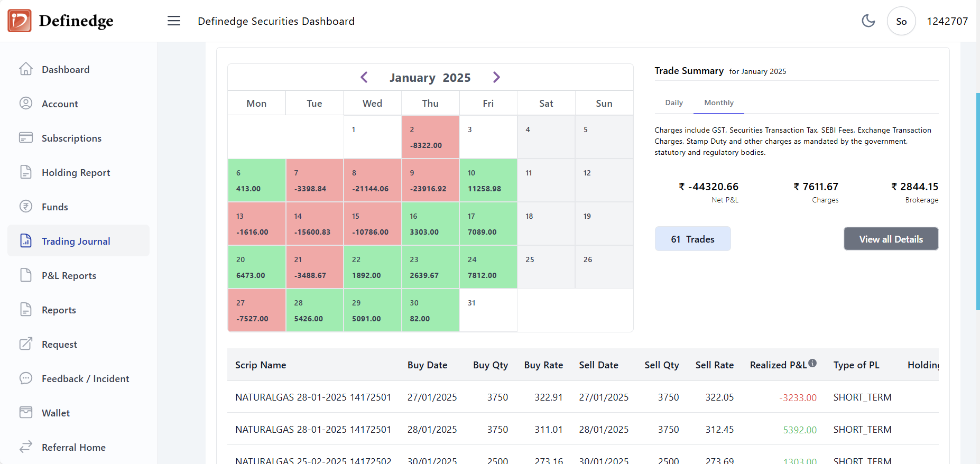This screenshot has height=464, width=980.
Task: Select January 9 cell with -23916.92
Action: [430, 180]
